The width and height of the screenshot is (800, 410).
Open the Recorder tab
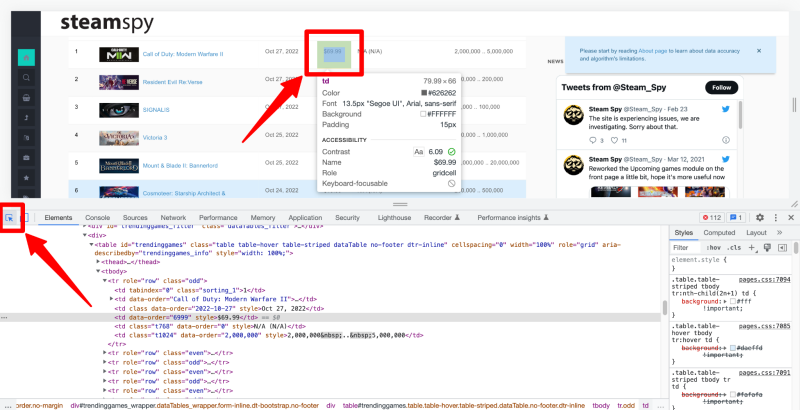click(x=442, y=218)
